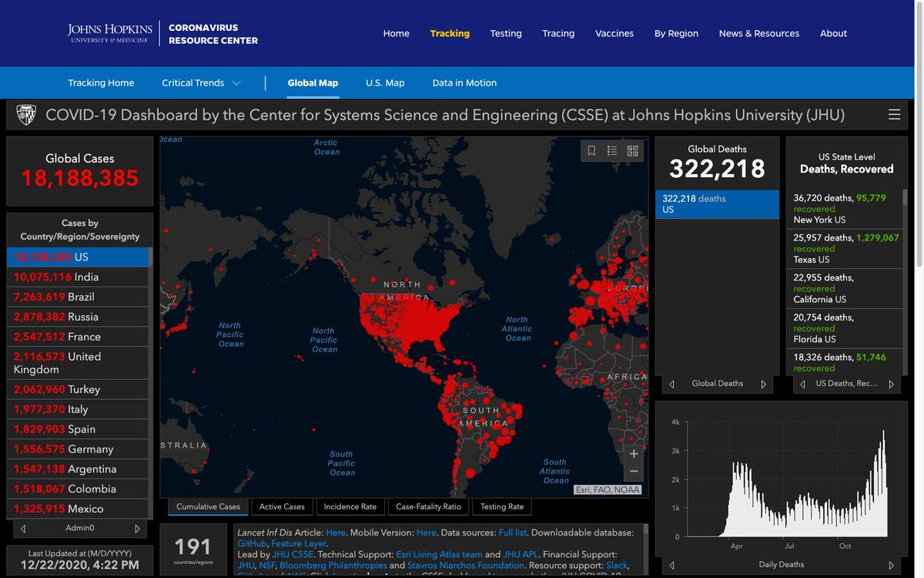This screenshot has height=578, width=924.
Task: Select Texas US state row
Action: click(x=845, y=249)
